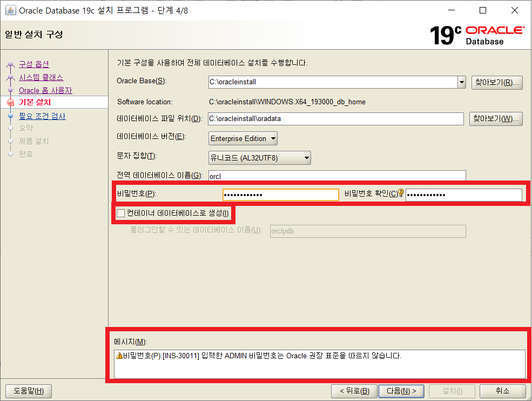Open the Enterprise Edition database version dropdown

click(243, 138)
